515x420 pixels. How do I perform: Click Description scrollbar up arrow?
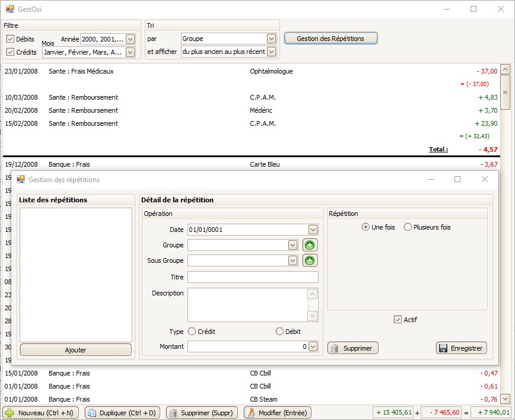pyautogui.click(x=312, y=294)
